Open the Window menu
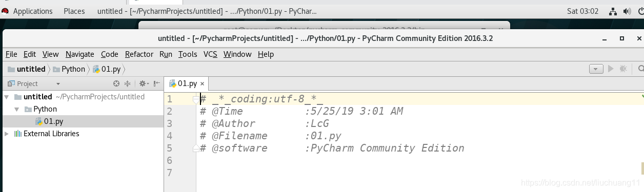Screen dimensions: 644x192 (x=237, y=54)
